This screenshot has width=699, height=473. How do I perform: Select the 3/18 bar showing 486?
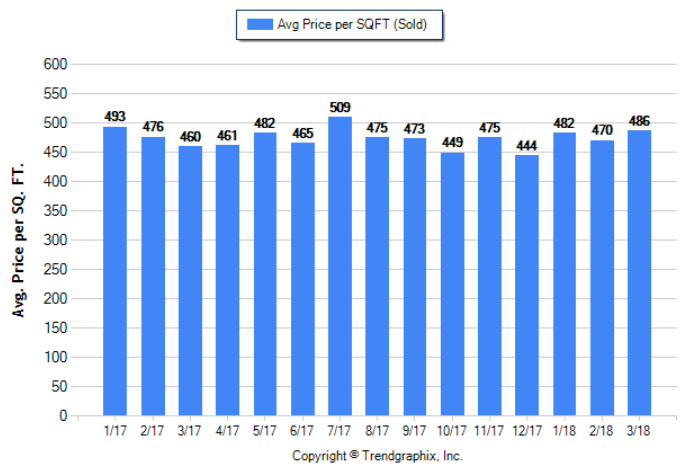[x=639, y=272]
